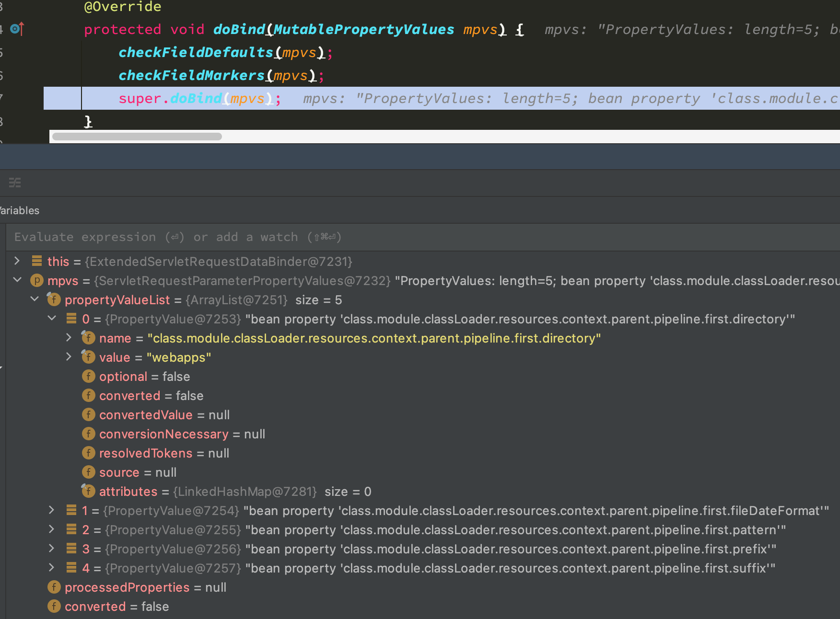Collapse the mpvs variable node
The height and width of the screenshot is (619, 840).
(x=17, y=280)
